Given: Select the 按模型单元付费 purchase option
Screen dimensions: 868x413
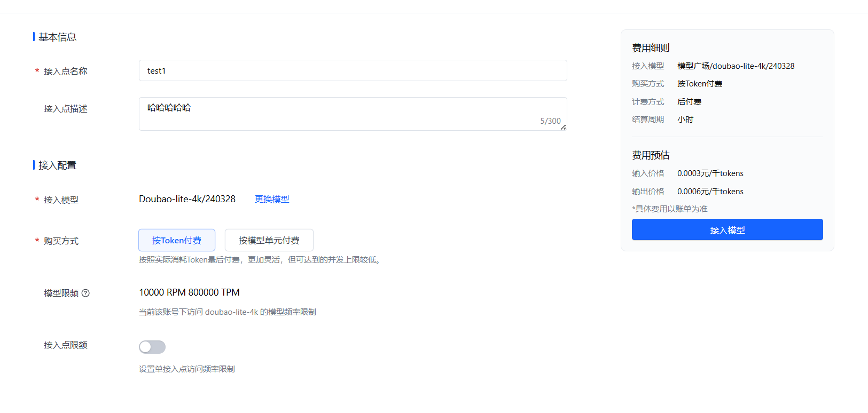Looking at the screenshot, I should point(269,240).
